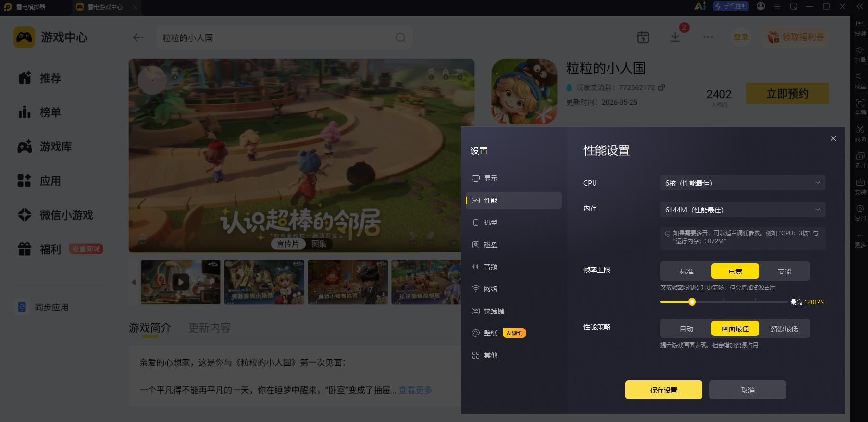Collapse the right toolbar with double arrows
The width and height of the screenshot is (868, 422).
coord(859,6)
